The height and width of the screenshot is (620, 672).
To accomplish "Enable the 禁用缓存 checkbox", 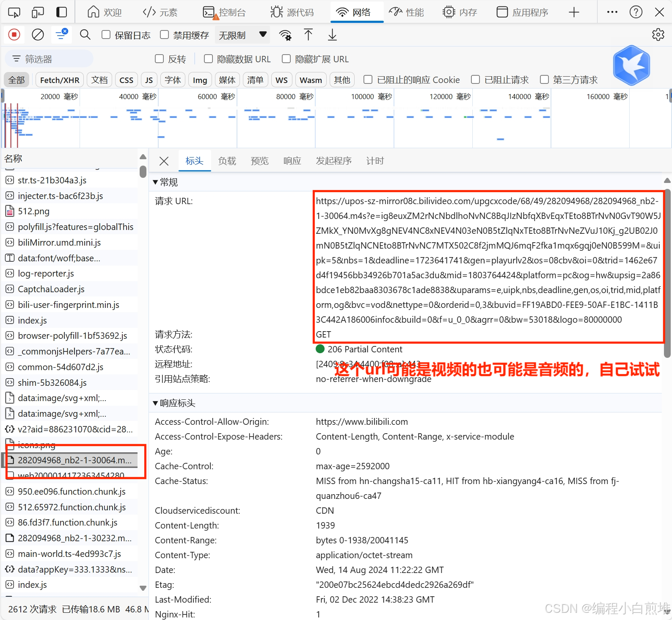I will point(165,35).
